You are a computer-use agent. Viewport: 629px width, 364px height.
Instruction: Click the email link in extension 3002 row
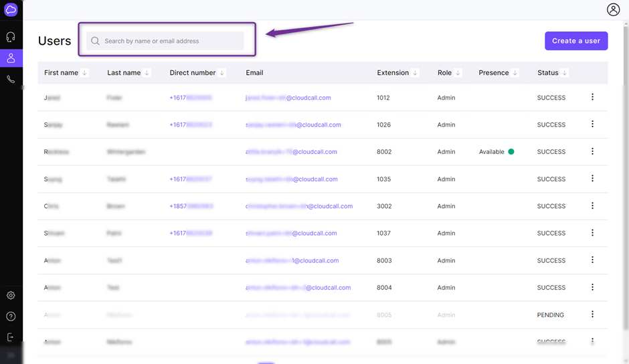point(299,206)
